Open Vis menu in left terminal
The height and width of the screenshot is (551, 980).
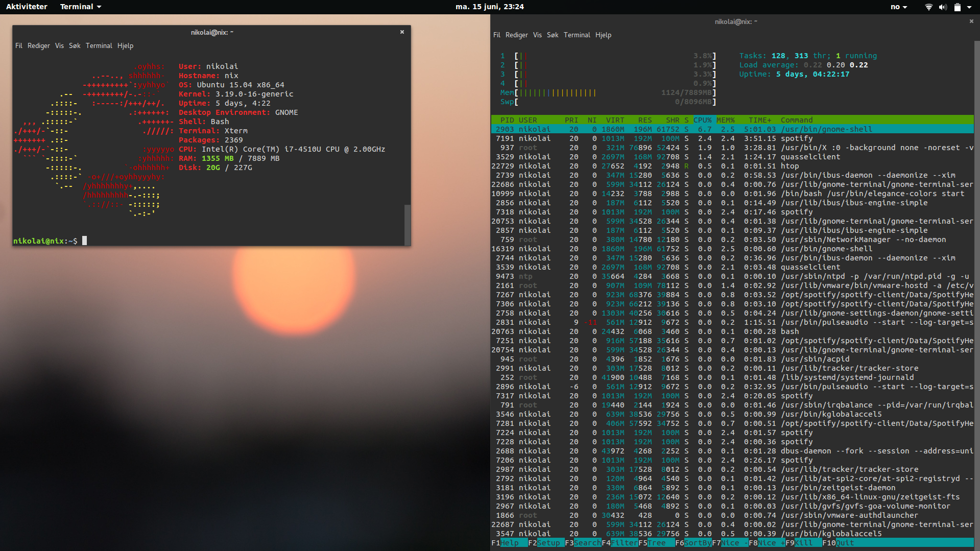tap(59, 45)
